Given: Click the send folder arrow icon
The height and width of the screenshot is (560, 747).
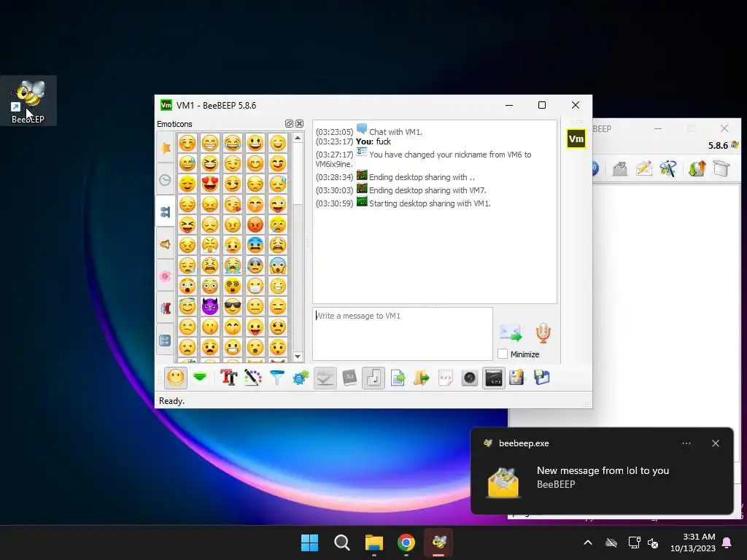Looking at the screenshot, I should point(421,378).
